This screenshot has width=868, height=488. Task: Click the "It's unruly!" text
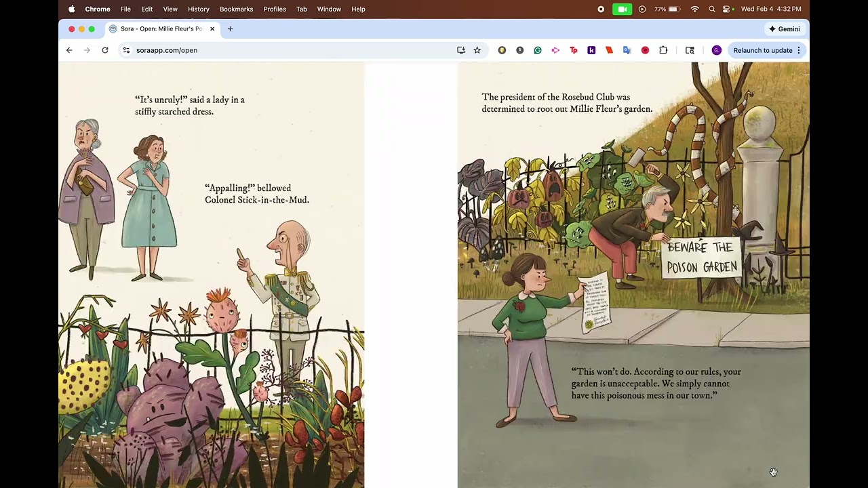coord(190,106)
